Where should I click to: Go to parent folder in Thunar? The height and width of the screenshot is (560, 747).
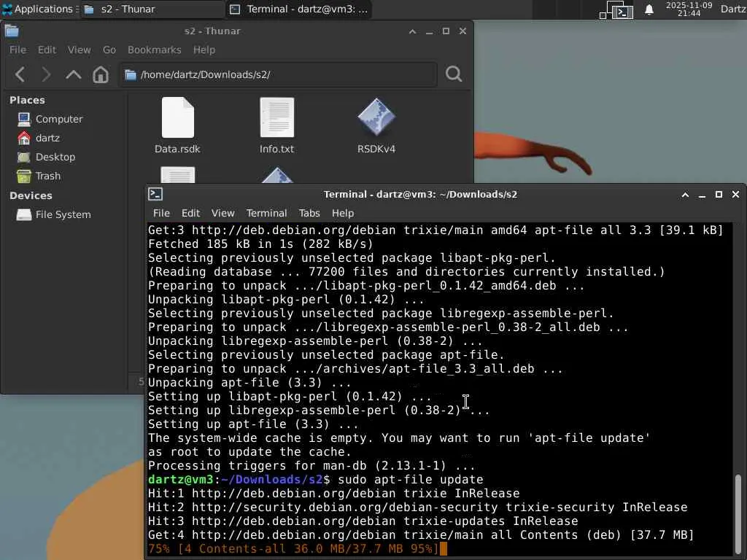pyautogui.click(x=74, y=74)
